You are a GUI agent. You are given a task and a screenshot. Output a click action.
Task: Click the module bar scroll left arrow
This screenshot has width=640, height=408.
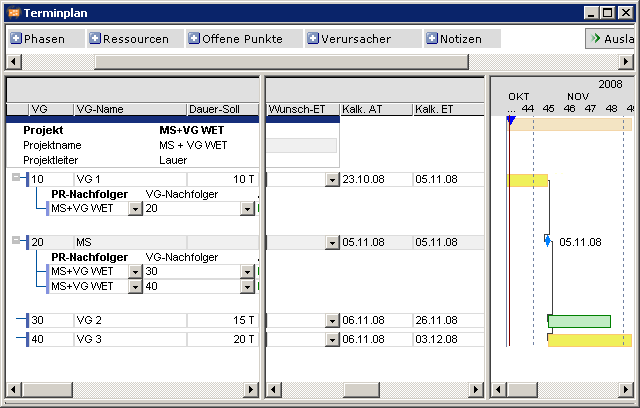14,62
